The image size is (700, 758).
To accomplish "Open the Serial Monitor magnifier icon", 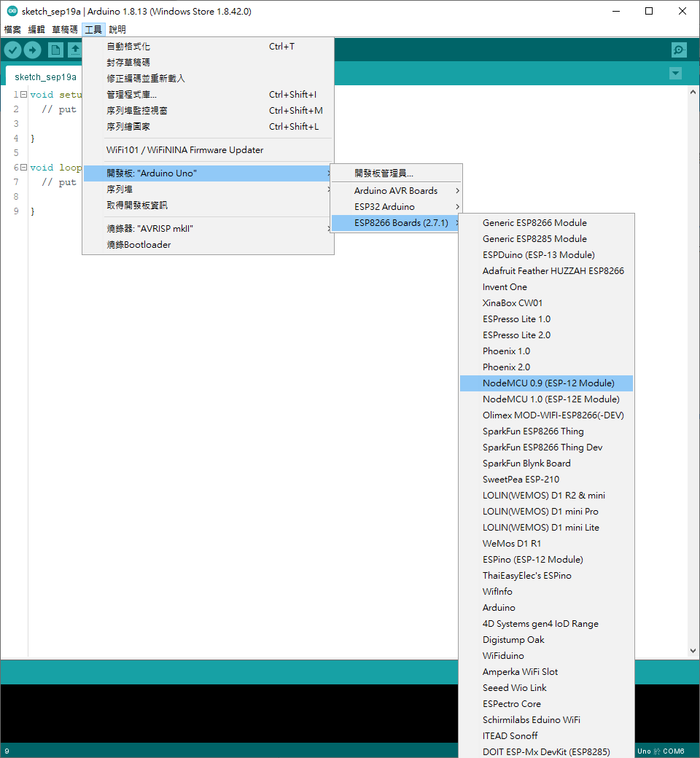I will (679, 50).
